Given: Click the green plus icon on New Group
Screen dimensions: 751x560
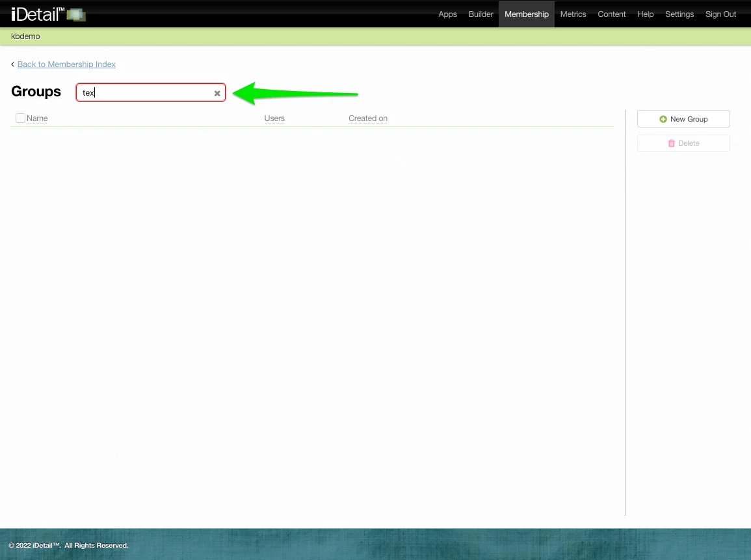Looking at the screenshot, I should 663,119.
